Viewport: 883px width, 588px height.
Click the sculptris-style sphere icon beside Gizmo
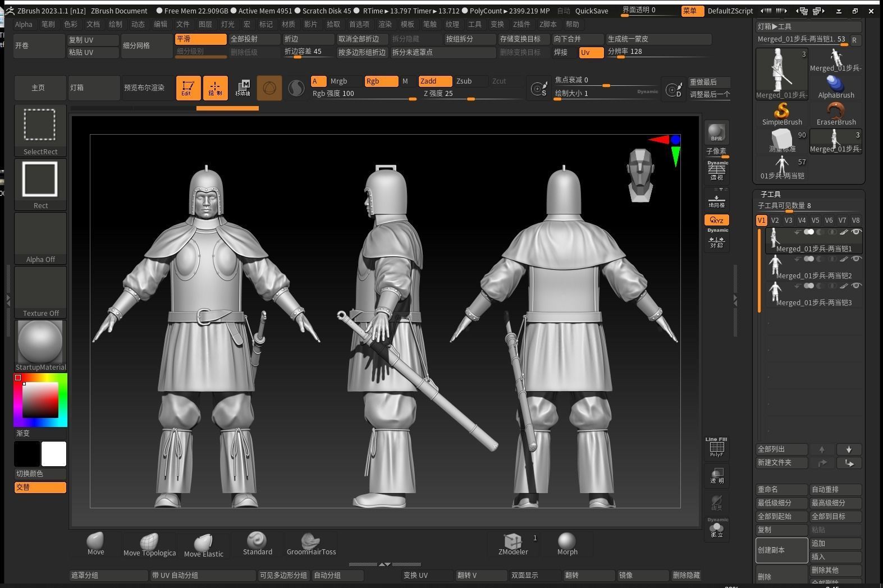click(296, 88)
